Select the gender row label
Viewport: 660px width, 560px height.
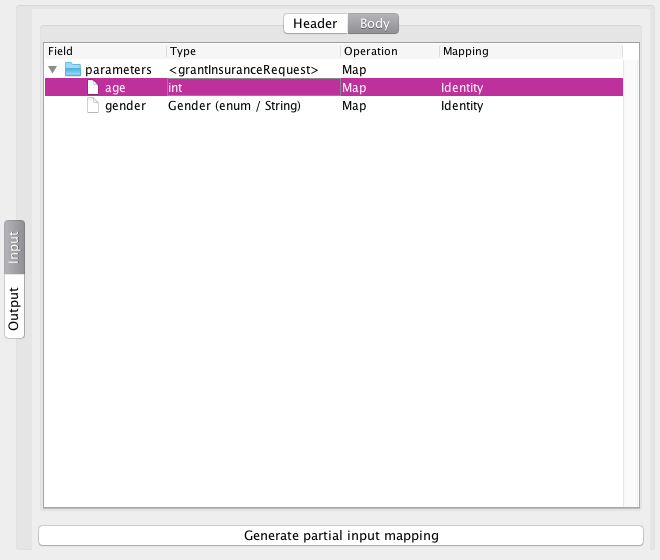(125, 106)
